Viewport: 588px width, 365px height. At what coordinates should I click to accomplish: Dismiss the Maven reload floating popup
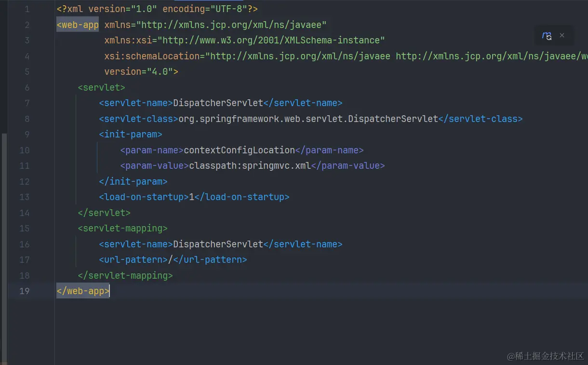[562, 35]
